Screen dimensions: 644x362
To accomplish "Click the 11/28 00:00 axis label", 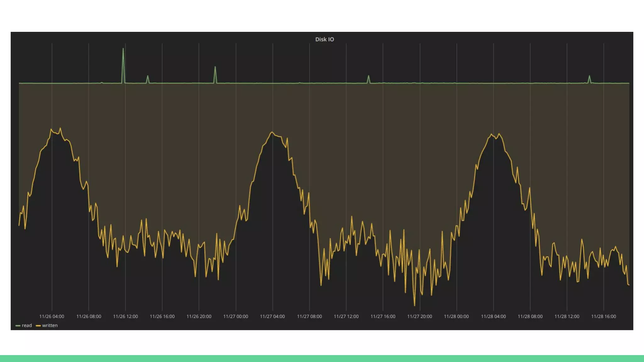I will [456, 316].
